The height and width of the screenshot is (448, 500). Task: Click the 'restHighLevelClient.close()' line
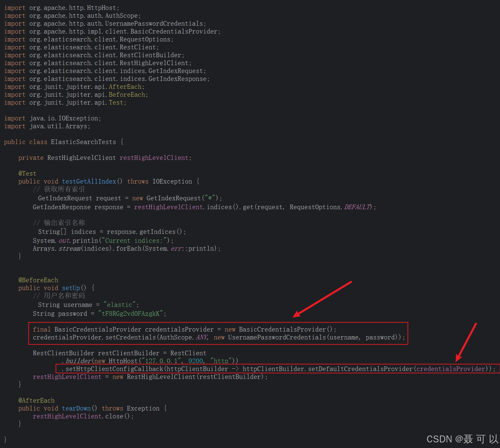84,416
